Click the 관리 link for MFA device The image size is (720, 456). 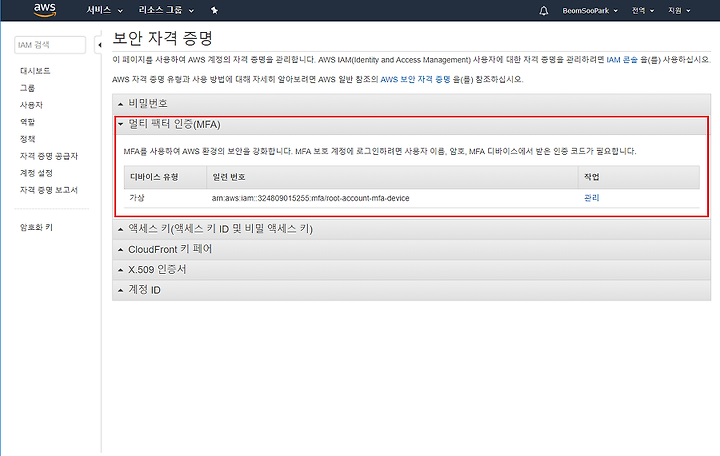pos(591,198)
